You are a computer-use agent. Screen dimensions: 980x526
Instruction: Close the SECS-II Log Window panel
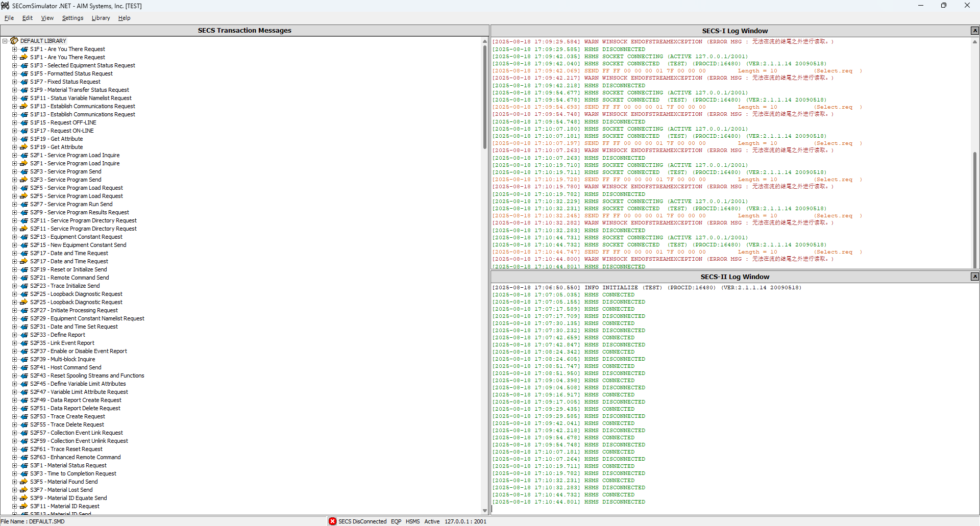974,277
